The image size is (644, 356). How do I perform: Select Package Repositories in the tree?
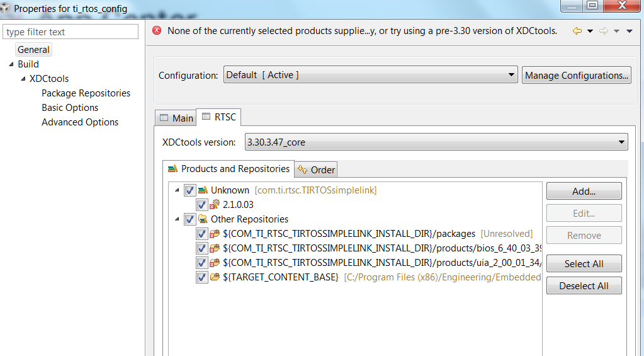(86, 93)
